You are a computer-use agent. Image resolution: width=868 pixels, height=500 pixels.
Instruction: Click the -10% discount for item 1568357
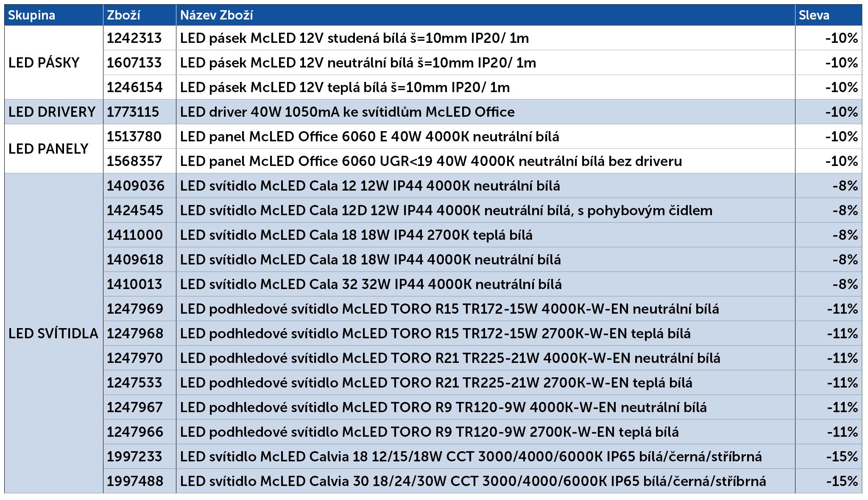coord(842,161)
